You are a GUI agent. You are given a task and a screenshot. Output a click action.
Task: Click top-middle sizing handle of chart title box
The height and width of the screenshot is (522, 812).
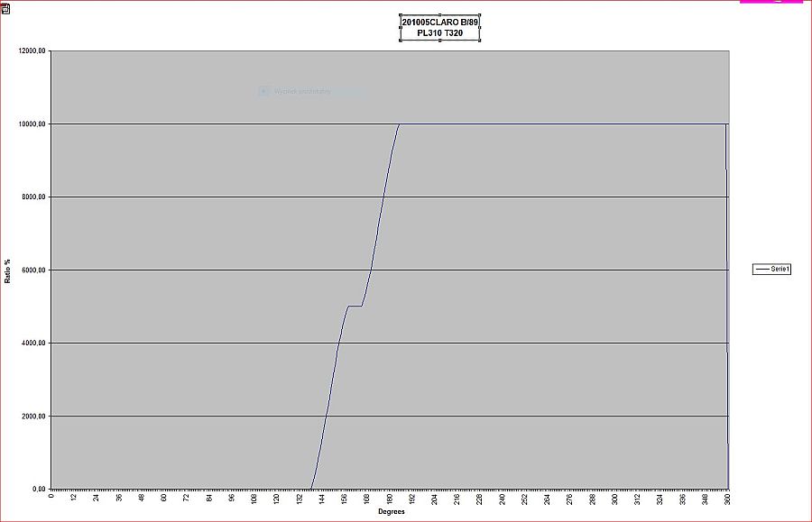[439, 15]
